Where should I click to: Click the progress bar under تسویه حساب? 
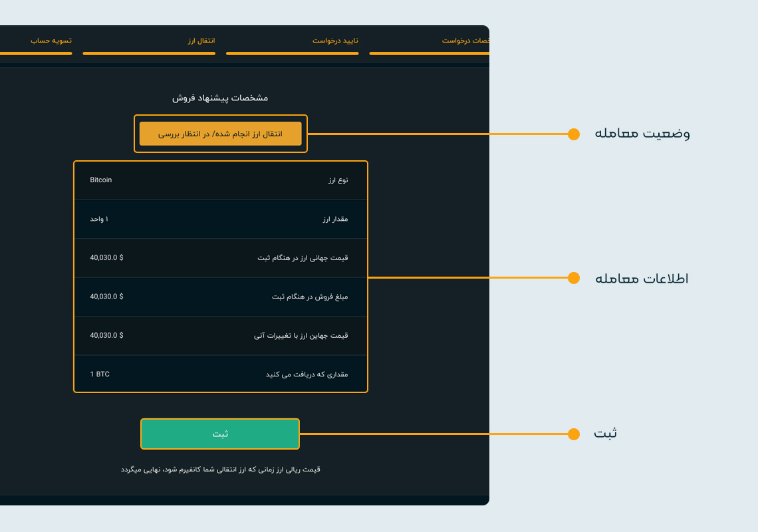36,53
